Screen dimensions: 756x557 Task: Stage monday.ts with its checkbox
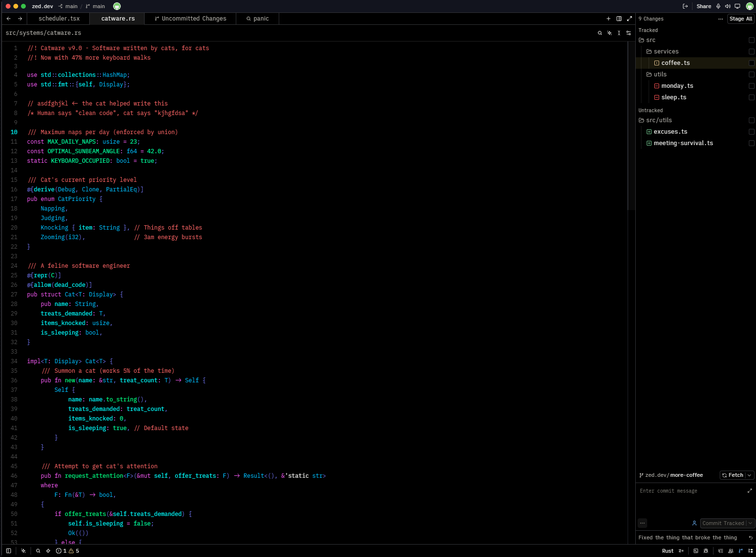(752, 86)
